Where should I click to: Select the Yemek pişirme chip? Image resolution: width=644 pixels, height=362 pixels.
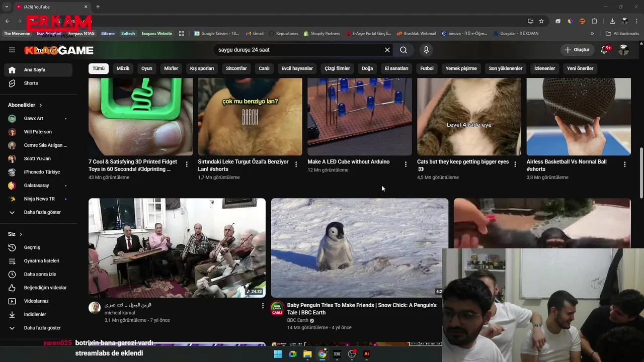461,68
